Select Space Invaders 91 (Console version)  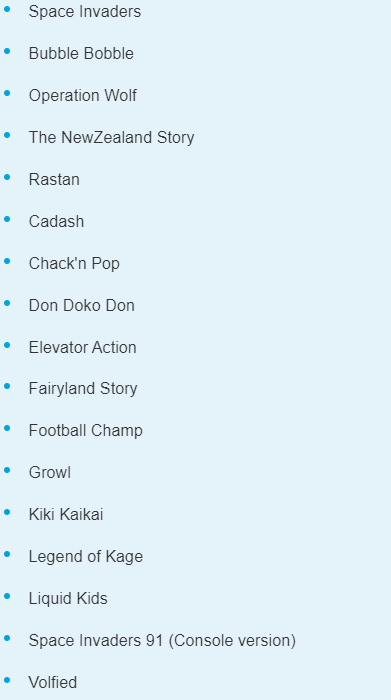pyautogui.click(x=162, y=640)
